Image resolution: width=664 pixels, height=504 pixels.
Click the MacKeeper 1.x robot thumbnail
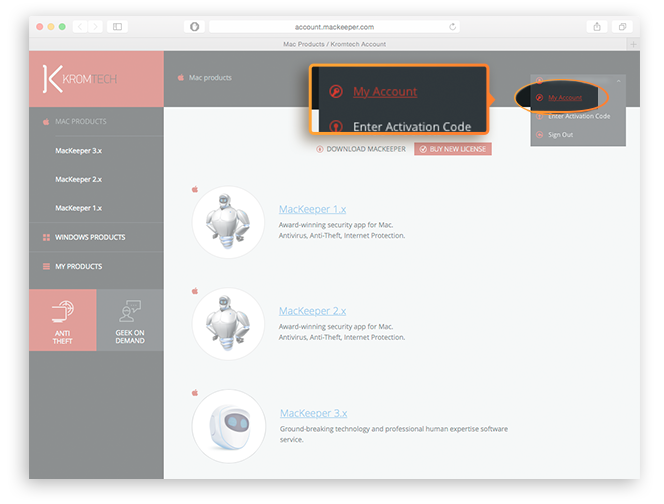click(x=228, y=222)
